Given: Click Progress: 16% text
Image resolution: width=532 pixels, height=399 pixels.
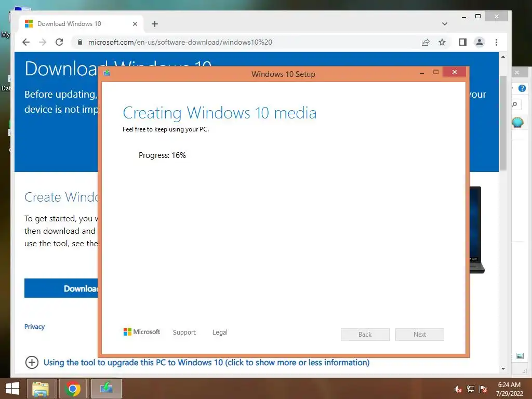Looking at the screenshot, I should click(x=162, y=155).
